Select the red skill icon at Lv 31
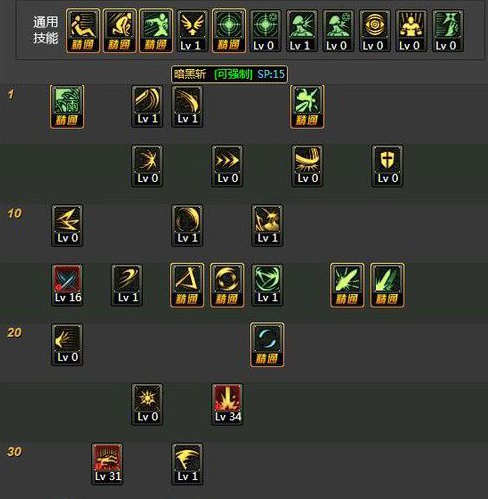 [x=107, y=464]
